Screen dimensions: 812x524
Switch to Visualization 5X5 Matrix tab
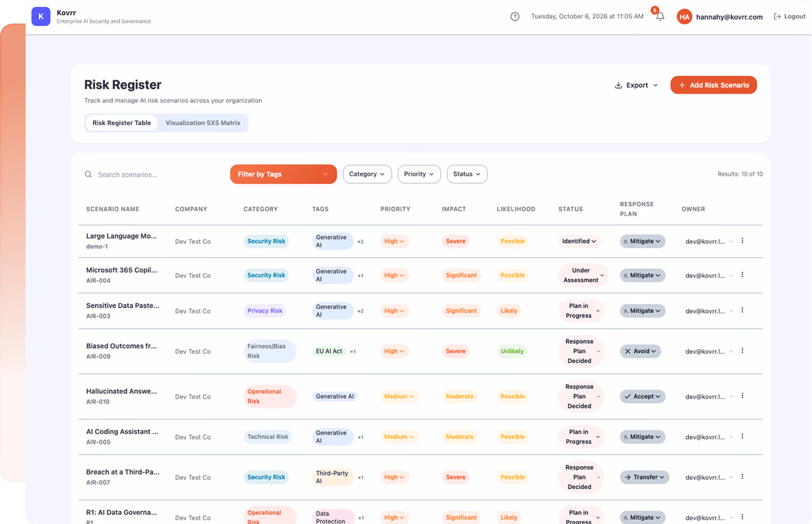click(203, 123)
